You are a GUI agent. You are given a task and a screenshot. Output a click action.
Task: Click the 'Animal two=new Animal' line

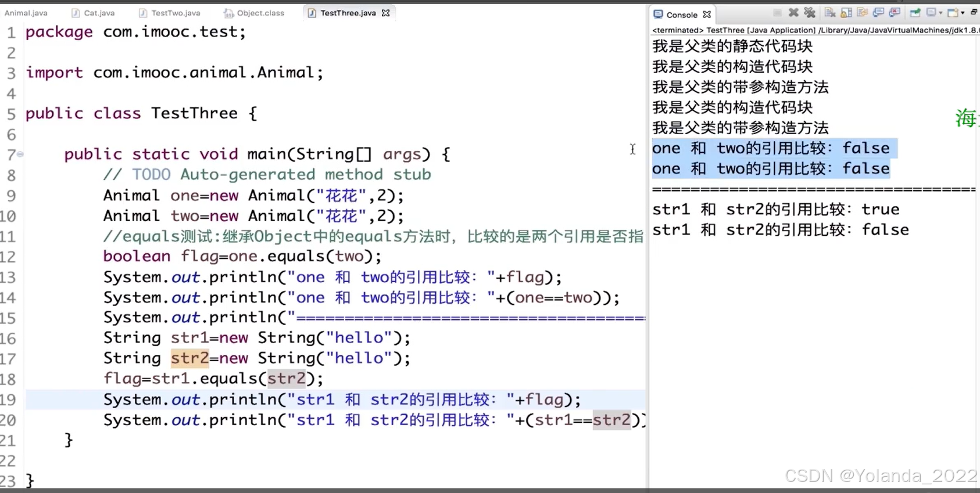pos(253,216)
